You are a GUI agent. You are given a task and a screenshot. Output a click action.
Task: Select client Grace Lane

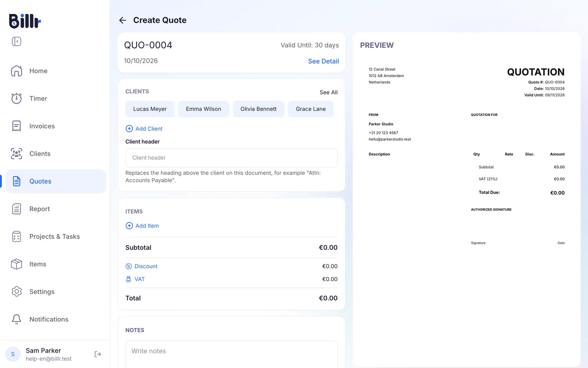coord(311,109)
